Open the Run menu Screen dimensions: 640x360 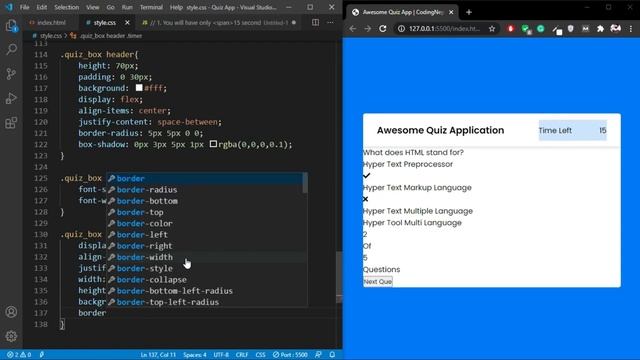tap(127, 7)
